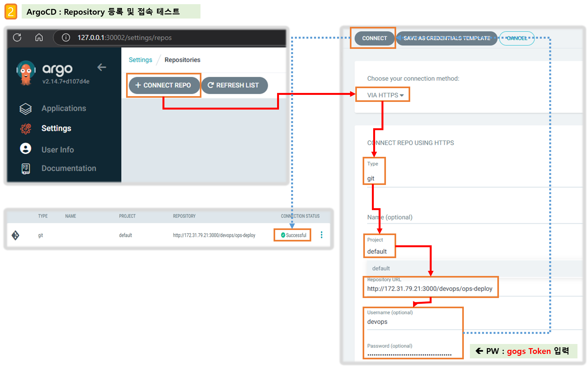Select Settings in the sidebar
Screen dimensions: 588x367
coord(56,128)
